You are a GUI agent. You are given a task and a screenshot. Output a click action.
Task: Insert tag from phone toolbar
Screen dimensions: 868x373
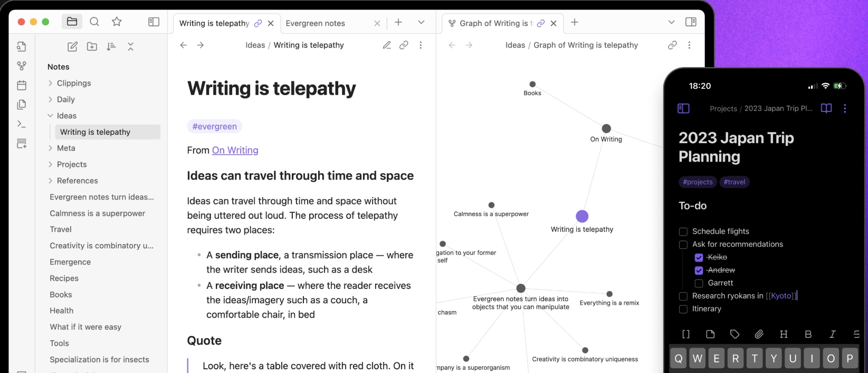tap(735, 334)
